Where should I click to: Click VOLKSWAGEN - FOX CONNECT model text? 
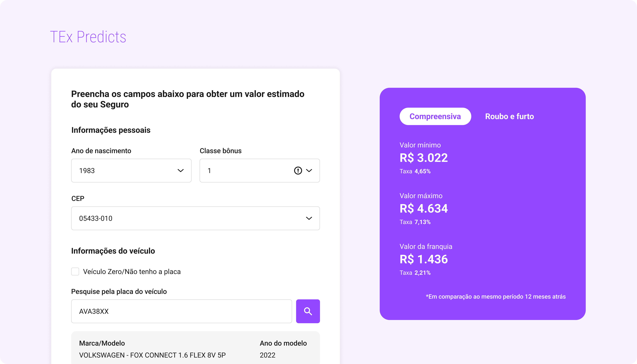coord(152,355)
